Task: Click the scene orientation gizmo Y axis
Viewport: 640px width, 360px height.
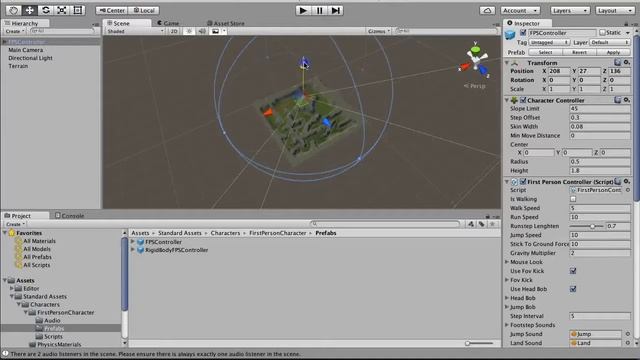Action: 475,49
